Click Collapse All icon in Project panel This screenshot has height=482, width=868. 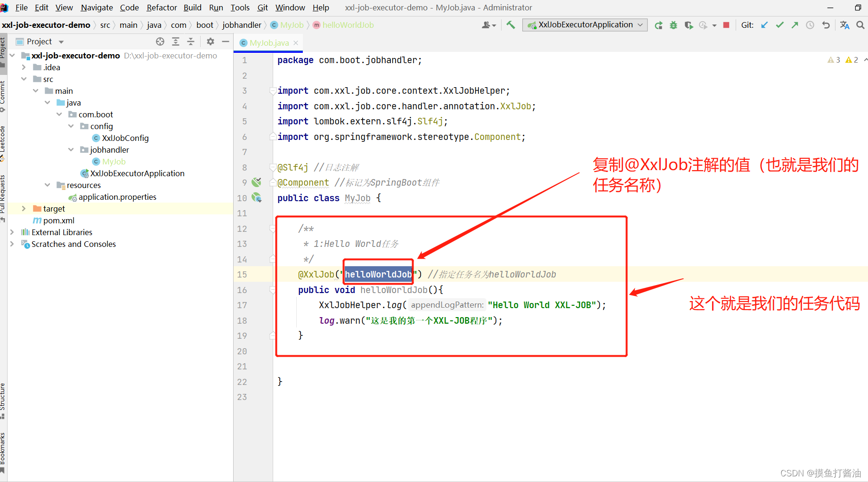[x=191, y=41]
